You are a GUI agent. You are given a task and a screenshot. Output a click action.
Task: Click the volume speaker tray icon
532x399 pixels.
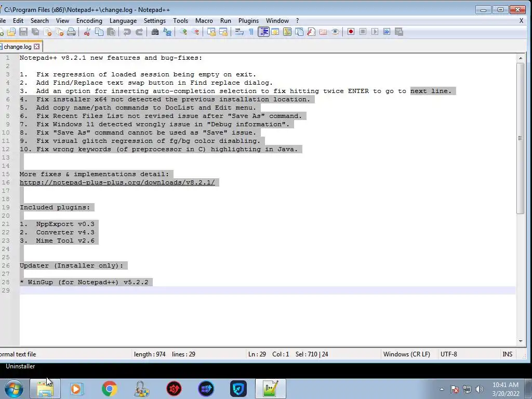479,389
